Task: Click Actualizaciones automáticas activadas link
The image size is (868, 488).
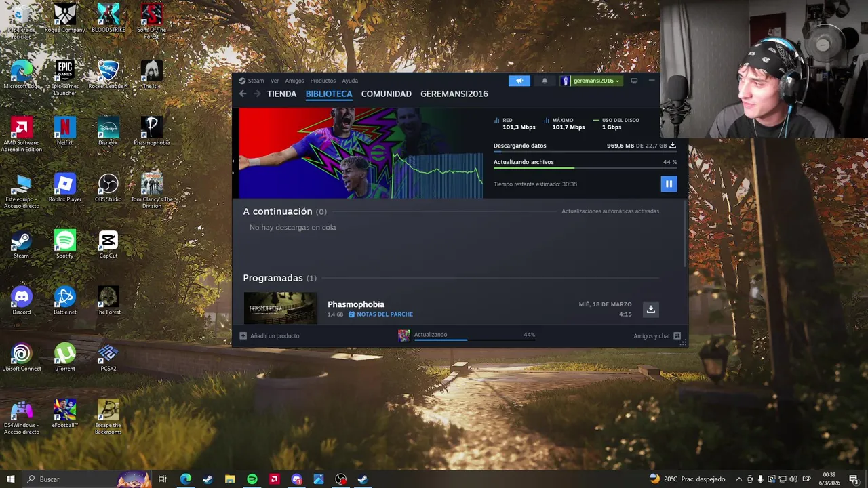Action: point(610,211)
